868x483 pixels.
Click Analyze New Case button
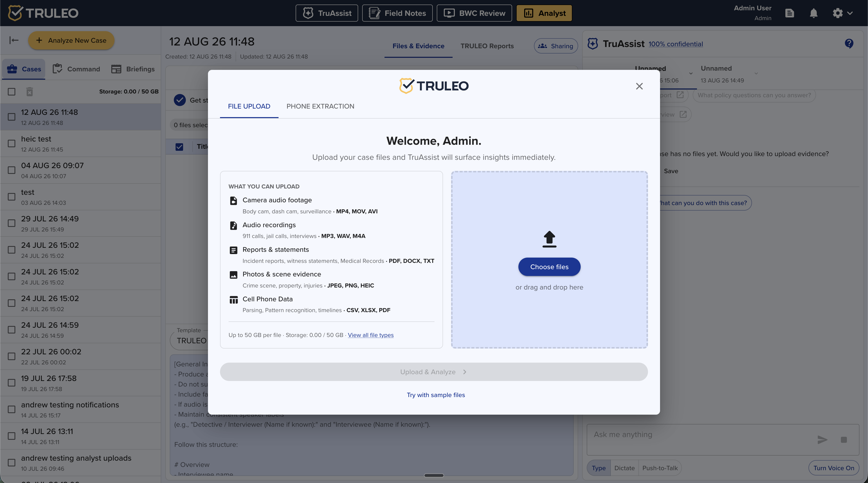pos(71,40)
